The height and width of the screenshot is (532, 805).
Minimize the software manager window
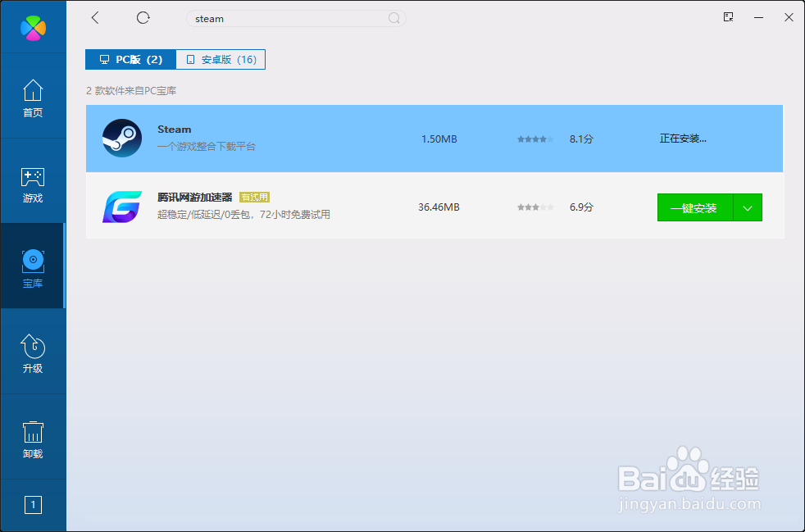758,17
